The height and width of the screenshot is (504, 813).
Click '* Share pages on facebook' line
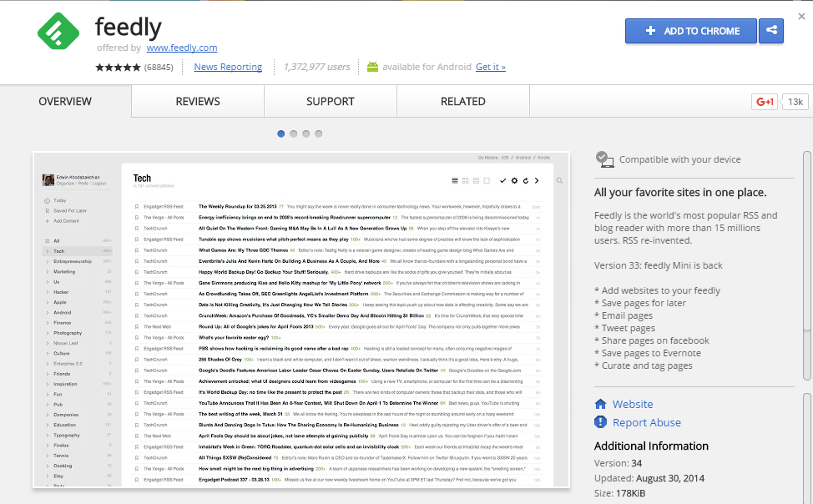pos(652,340)
